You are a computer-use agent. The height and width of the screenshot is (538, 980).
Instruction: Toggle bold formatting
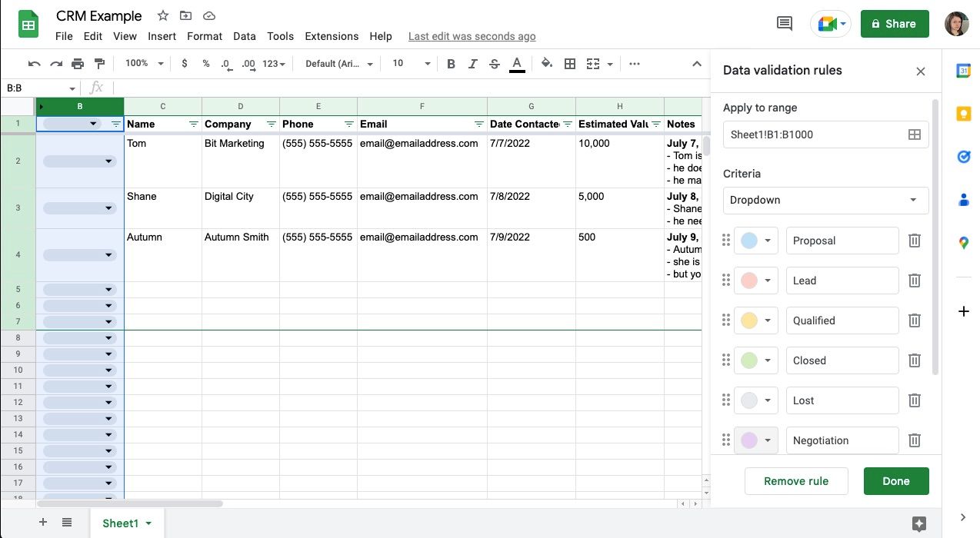[x=451, y=64]
